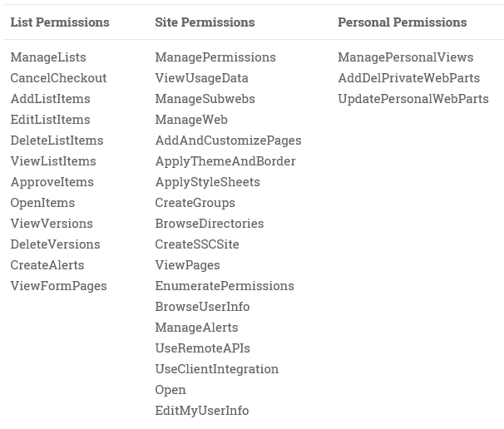
Task: Select the UseRemoteAPIs site permission
Action: pyautogui.click(x=202, y=348)
